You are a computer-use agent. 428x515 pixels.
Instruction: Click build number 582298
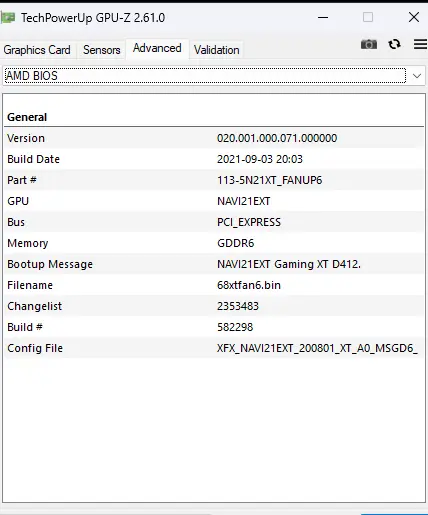coord(235,327)
